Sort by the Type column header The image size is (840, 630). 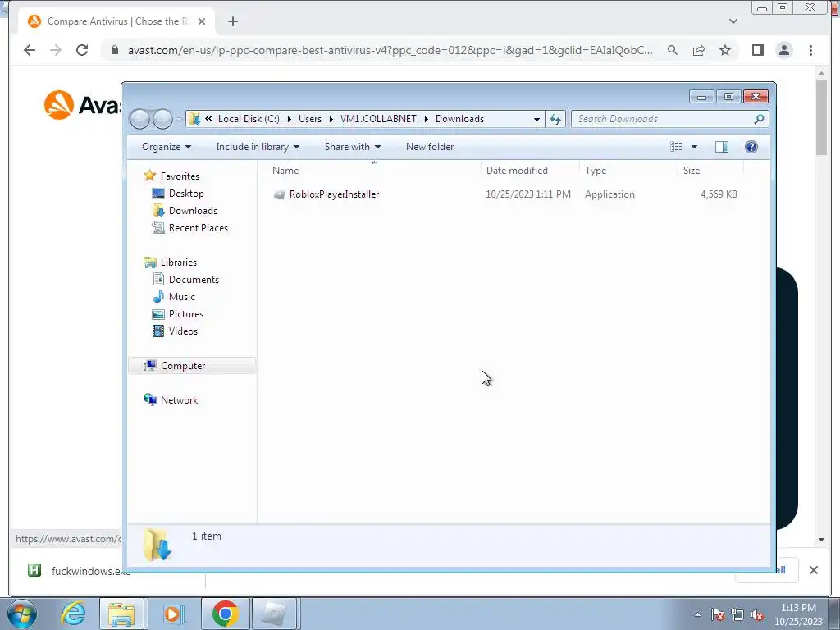tap(628, 171)
